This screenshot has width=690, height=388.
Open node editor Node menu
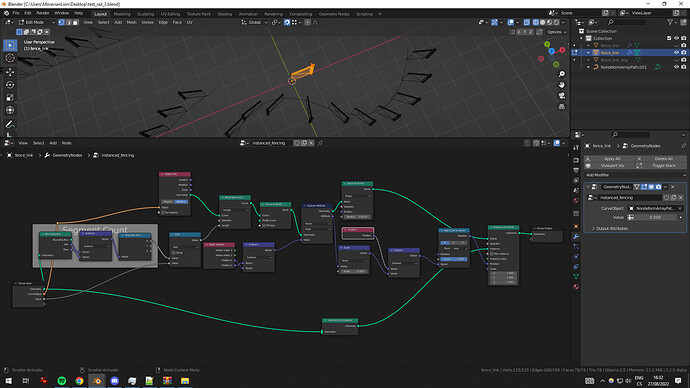point(66,143)
